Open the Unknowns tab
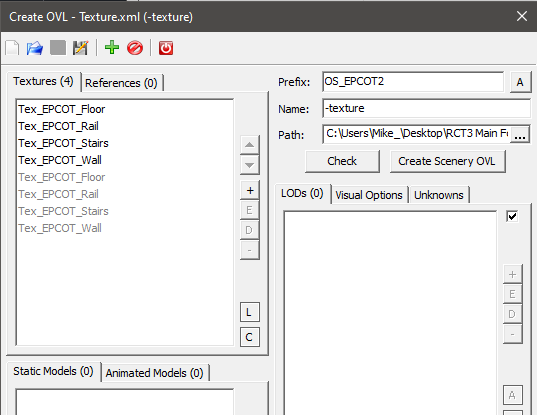537x415 pixels. coord(439,195)
